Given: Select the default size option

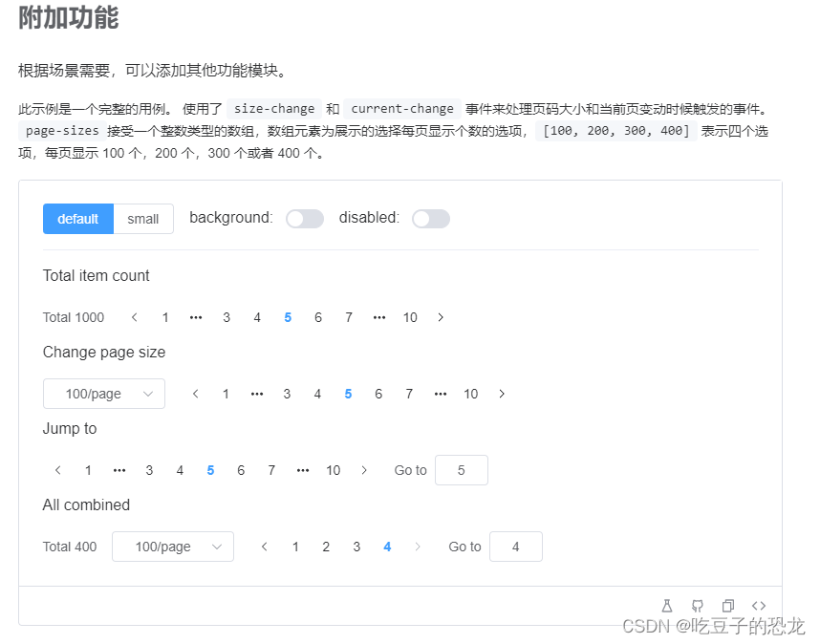Looking at the screenshot, I should pos(77,218).
